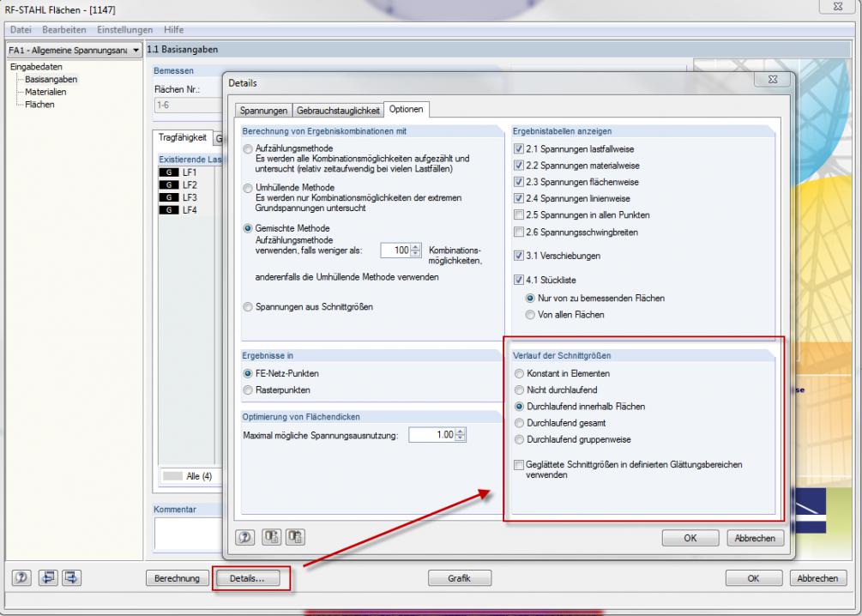Select Spannungen aus Schnittgrößen option

(248, 307)
